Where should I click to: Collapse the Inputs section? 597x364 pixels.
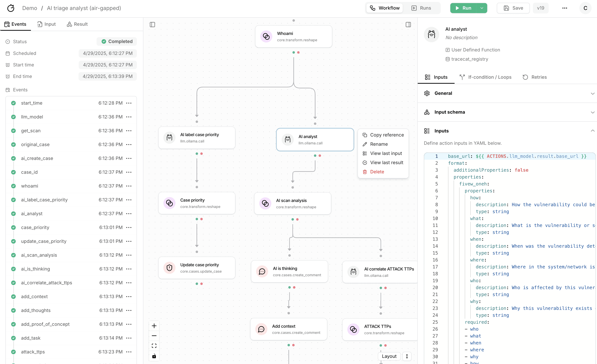tap(507, 131)
